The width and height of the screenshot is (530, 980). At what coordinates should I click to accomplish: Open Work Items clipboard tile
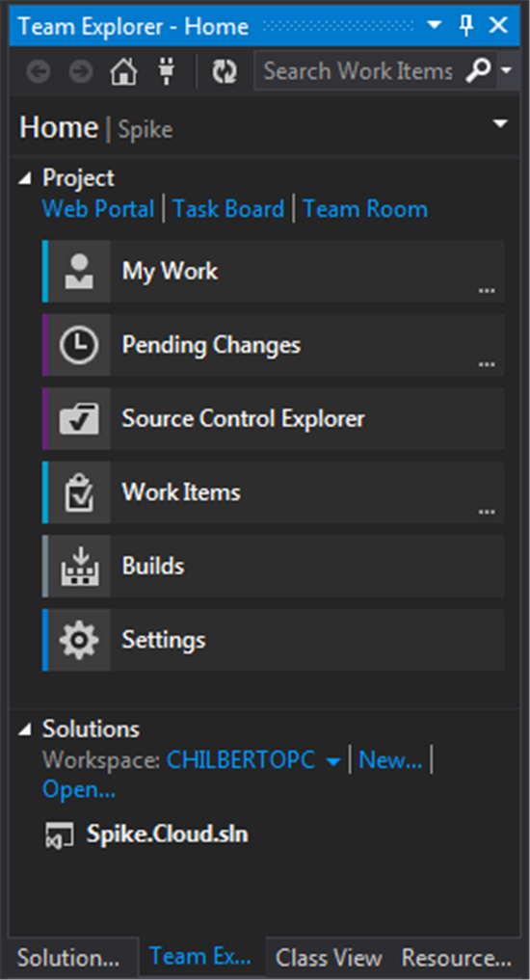(273, 492)
